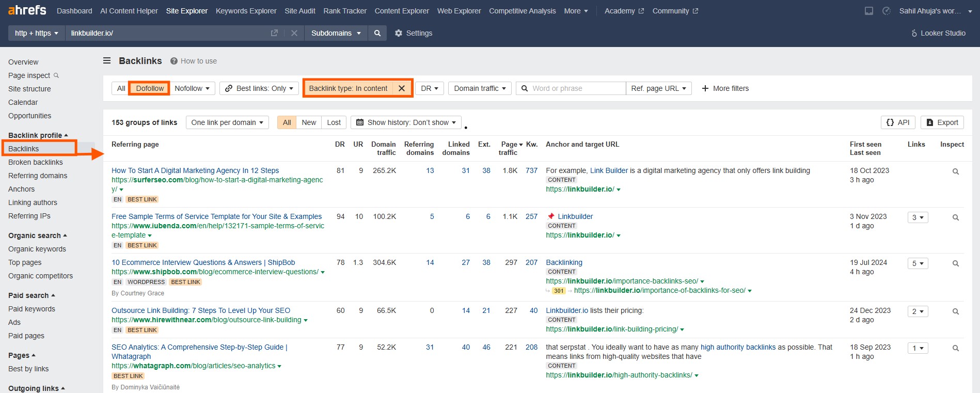Viewport: 980px width, 393px height.
Task: Inspect the surferseo.com backlink row
Action: [x=956, y=171]
